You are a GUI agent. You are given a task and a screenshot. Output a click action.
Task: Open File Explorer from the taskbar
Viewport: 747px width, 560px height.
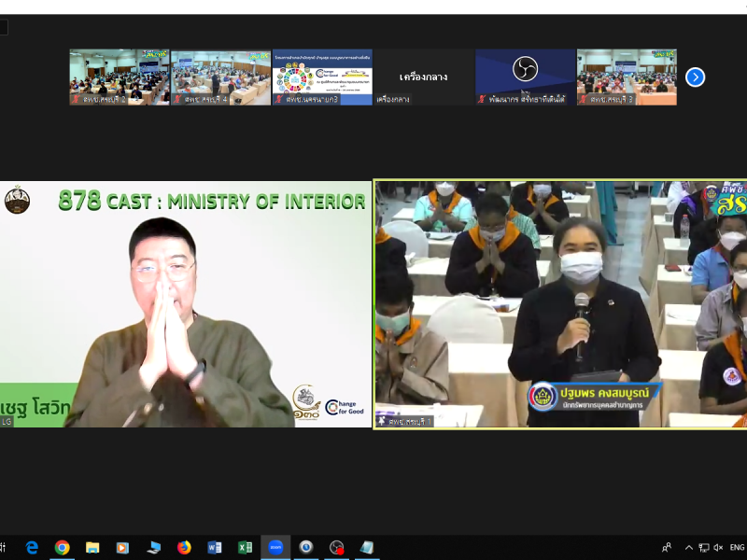[92, 548]
